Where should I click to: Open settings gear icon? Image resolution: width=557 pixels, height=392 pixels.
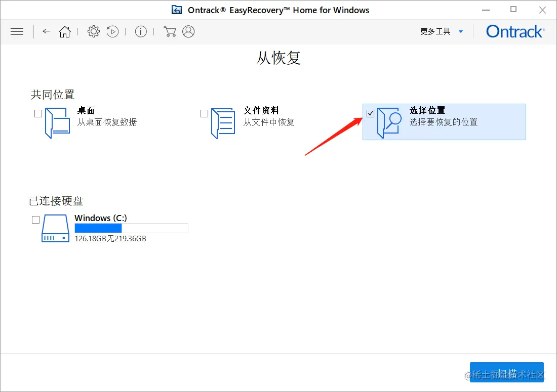(x=94, y=31)
